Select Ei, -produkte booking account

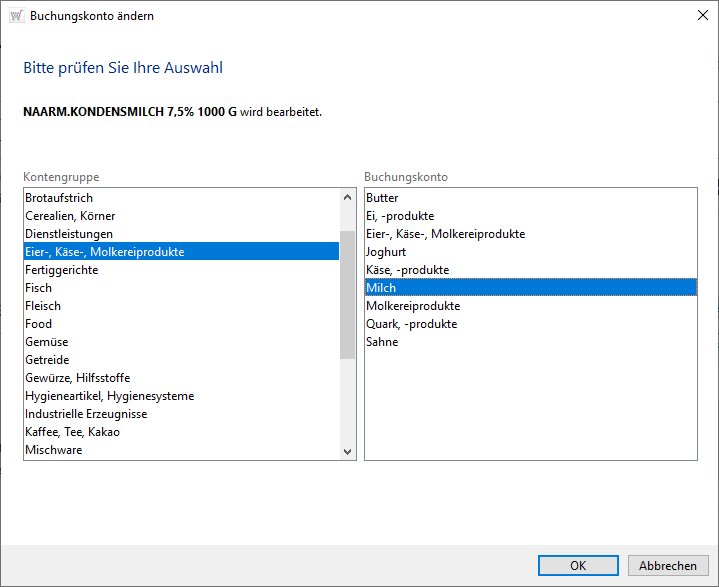(400, 216)
